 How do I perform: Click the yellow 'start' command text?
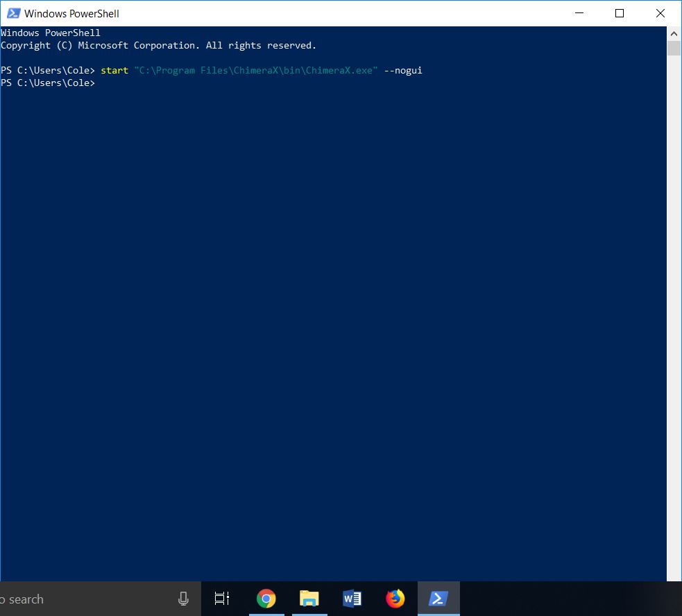[114, 71]
